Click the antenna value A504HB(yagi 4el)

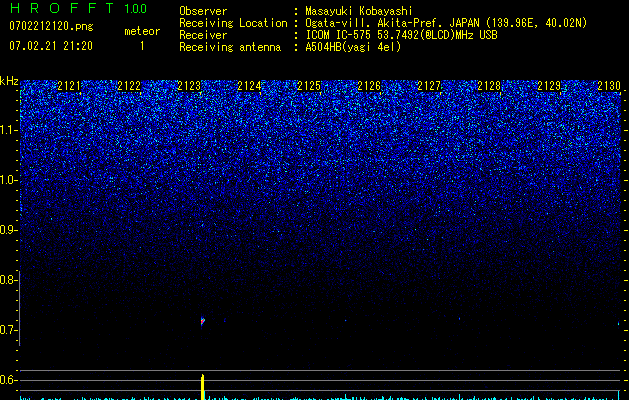pyautogui.click(x=353, y=47)
